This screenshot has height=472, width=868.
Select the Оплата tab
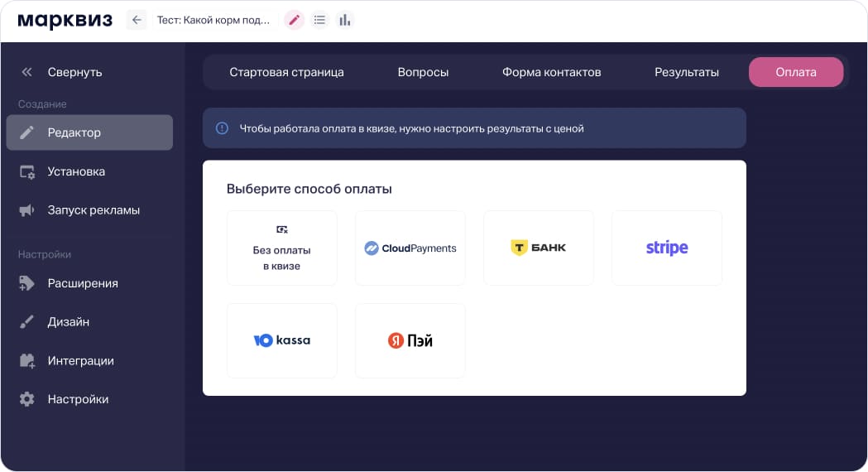tap(796, 72)
